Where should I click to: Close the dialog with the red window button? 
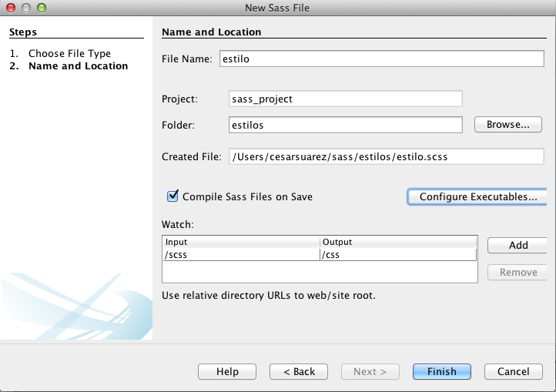coord(11,8)
